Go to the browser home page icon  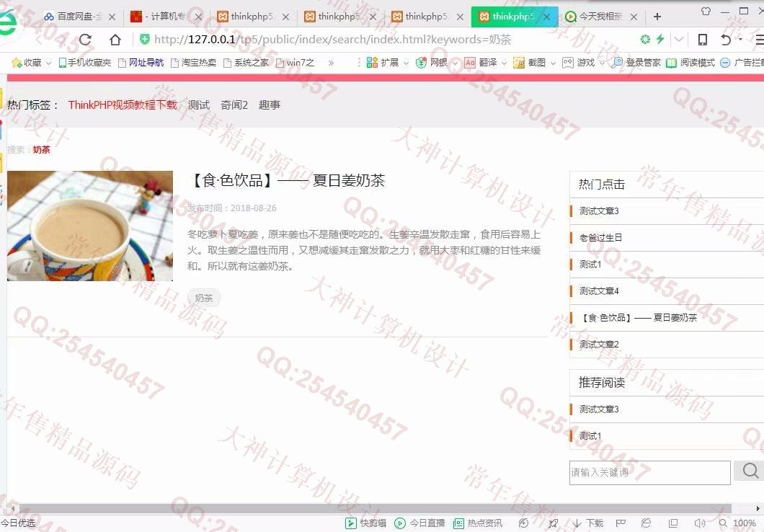(115, 40)
